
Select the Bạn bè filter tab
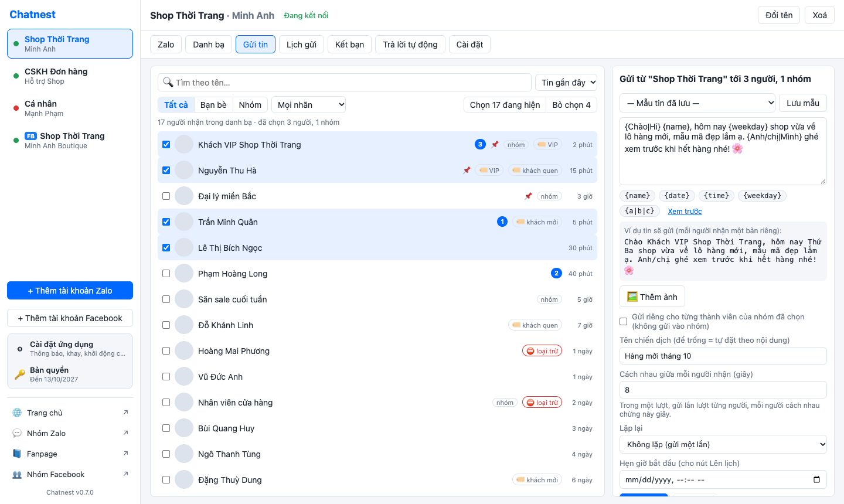point(213,105)
